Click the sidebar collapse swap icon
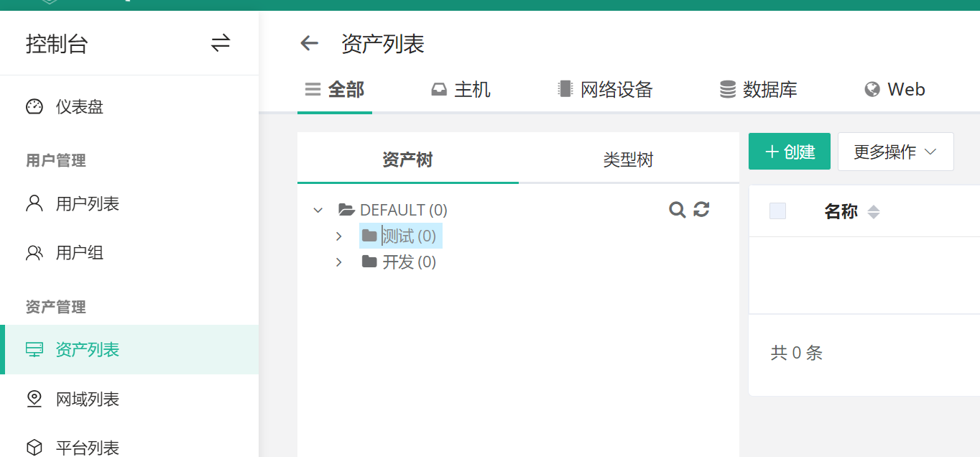 point(220,44)
